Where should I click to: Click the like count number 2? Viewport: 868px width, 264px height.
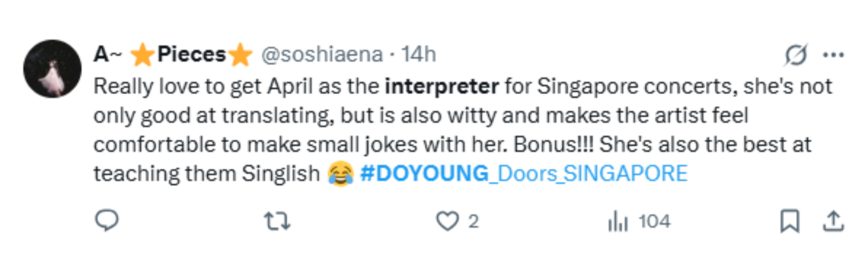pos(473,221)
